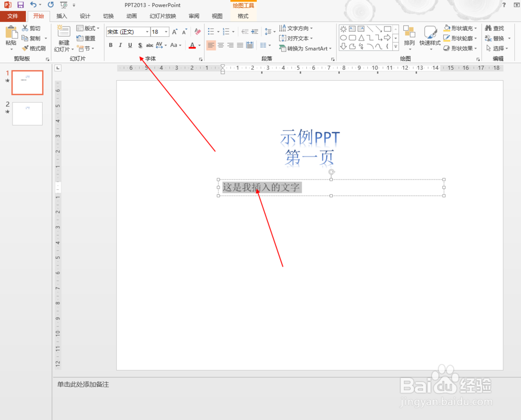Apply bold formatting to the selected text
The height and width of the screenshot is (420, 521).
point(110,45)
